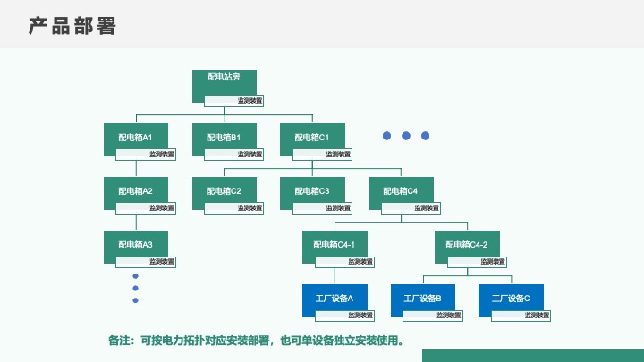Click the middle blue dot right of 配电箱C1

pos(406,136)
